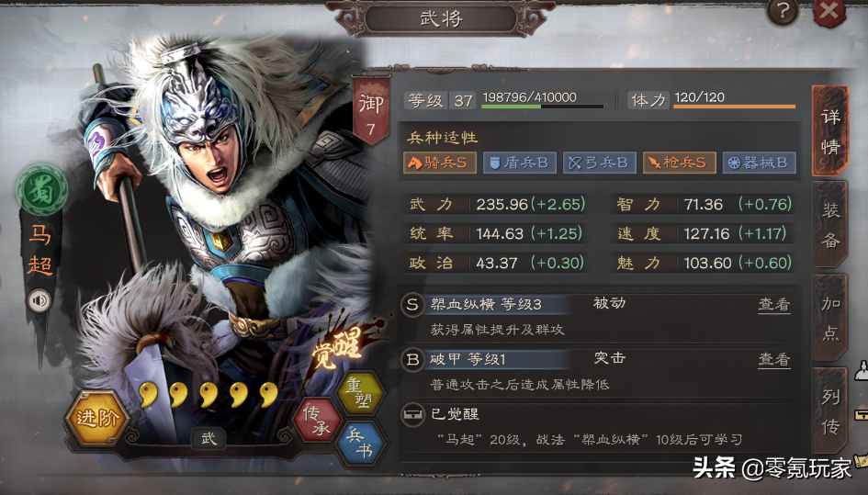Image resolution: width=868 pixels, height=495 pixels.
Task: Switch to the 详情 side tab
Action: click(829, 131)
